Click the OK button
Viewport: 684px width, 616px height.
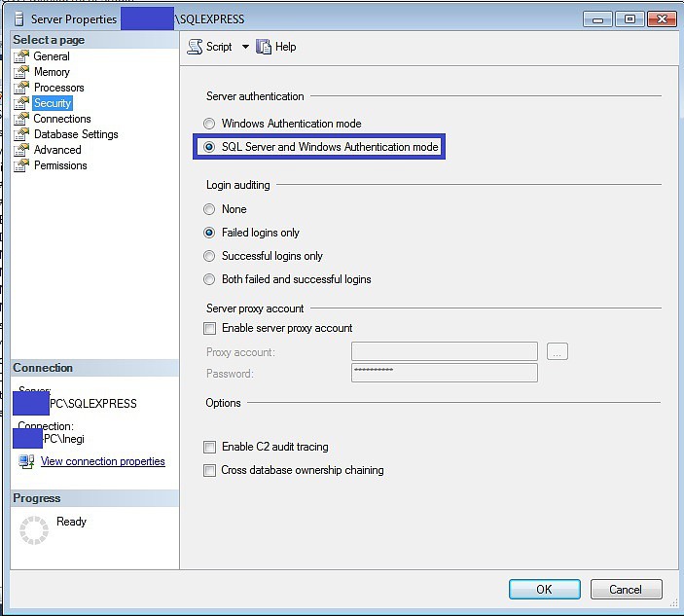(545, 590)
